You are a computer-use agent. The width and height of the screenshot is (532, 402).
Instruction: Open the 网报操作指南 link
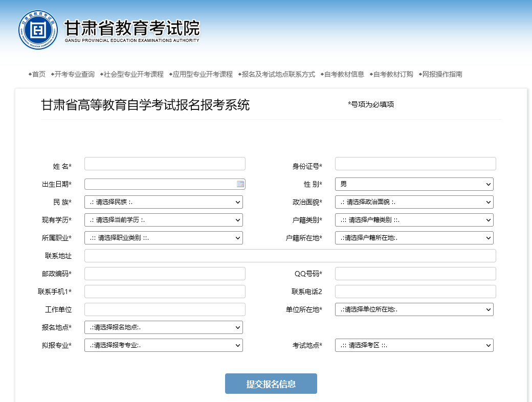coord(442,74)
